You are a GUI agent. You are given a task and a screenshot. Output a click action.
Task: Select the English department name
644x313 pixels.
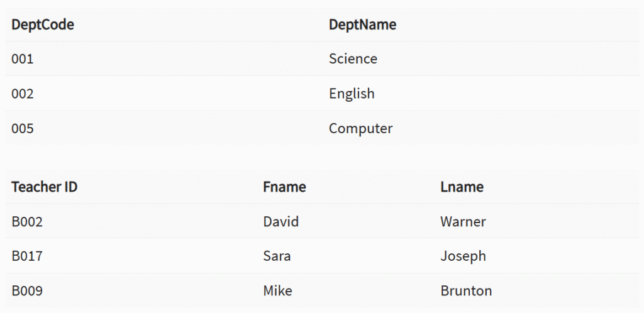point(352,94)
